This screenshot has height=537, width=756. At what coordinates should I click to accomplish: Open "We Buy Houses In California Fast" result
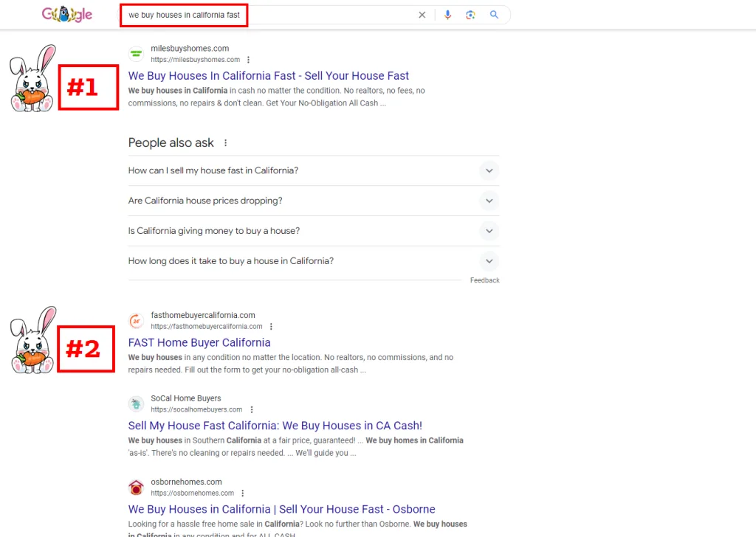click(268, 76)
